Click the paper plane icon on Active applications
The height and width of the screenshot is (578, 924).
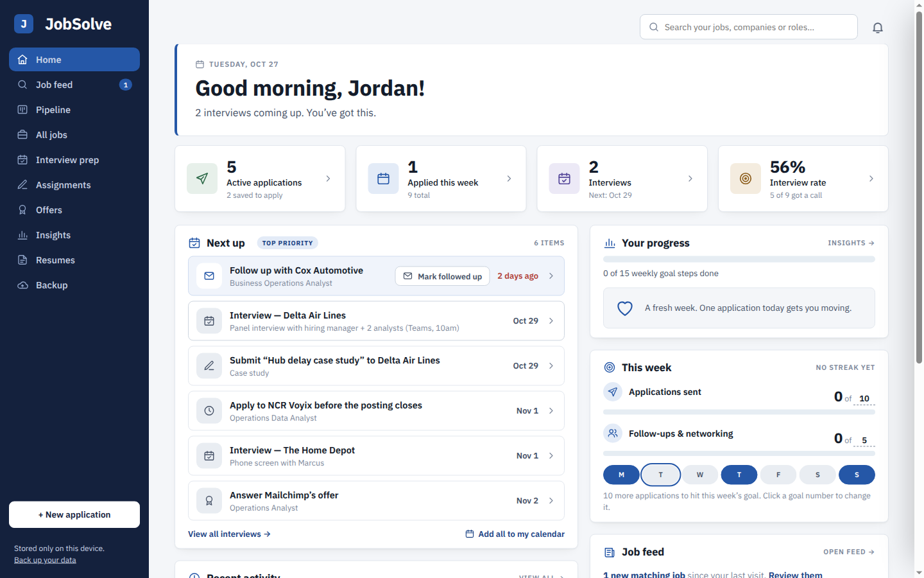(x=202, y=179)
